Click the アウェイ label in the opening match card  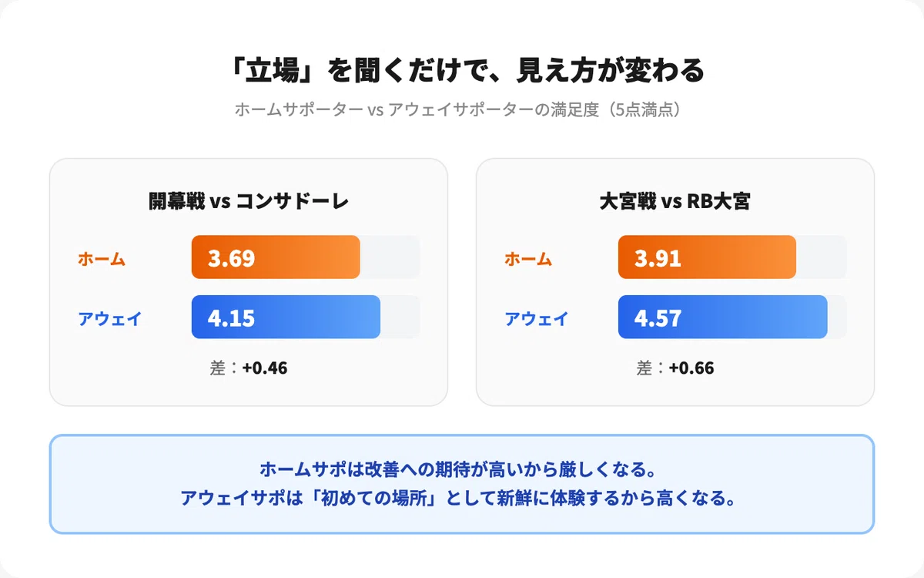110,318
